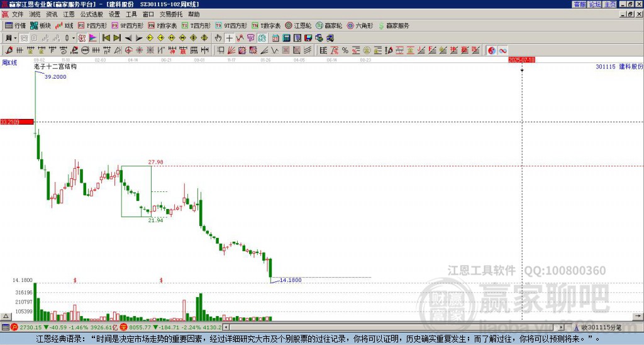The width and height of the screenshot is (644, 345).
Task: Jump to first bar icon
Action: 106,38
